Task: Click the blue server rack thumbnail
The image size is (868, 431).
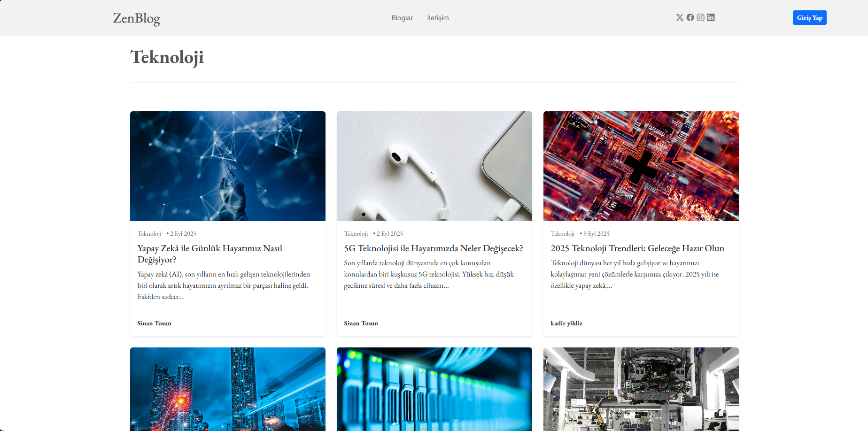Action: (x=434, y=389)
